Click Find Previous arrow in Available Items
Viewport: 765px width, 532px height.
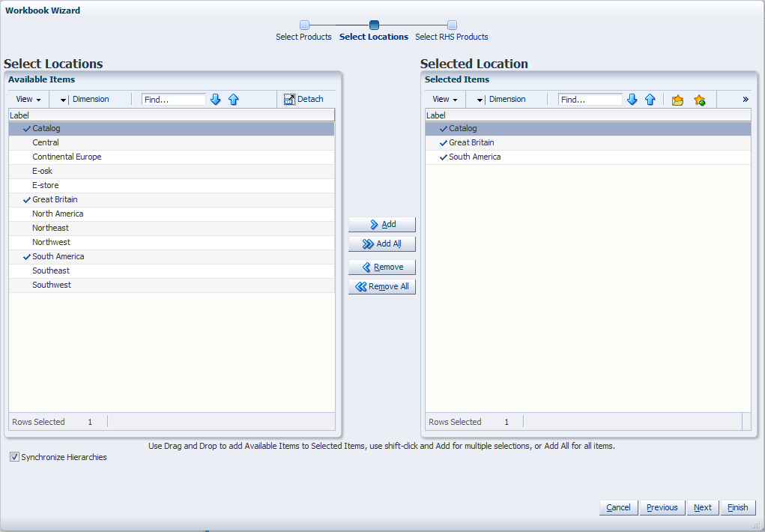tap(234, 100)
